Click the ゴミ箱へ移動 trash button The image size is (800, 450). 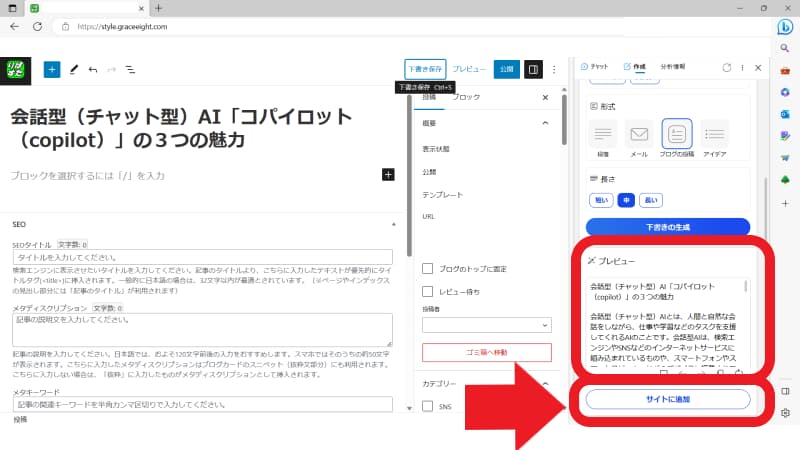pos(487,352)
